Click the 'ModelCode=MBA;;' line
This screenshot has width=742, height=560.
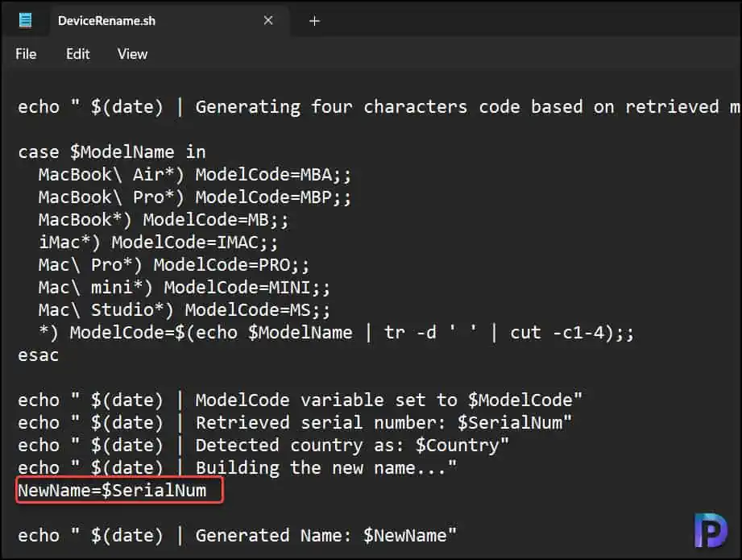click(x=195, y=175)
